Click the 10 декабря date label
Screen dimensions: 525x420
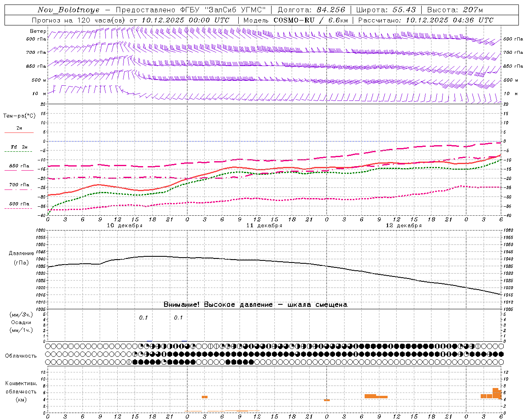(125, 226)
